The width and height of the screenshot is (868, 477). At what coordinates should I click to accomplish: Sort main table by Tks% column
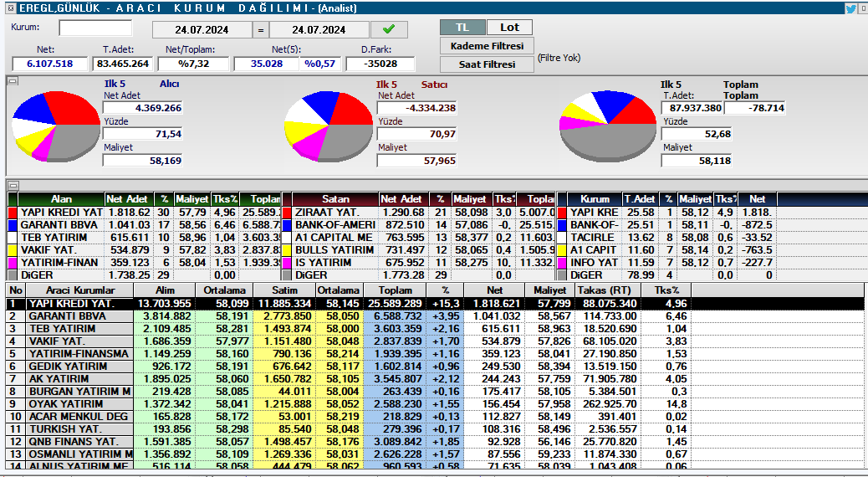pos(666,290)
